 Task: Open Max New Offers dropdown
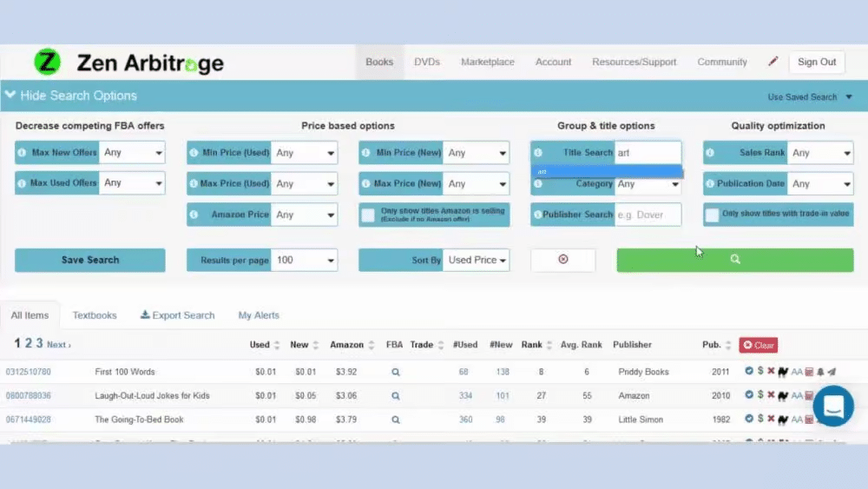tap(132, 152)
